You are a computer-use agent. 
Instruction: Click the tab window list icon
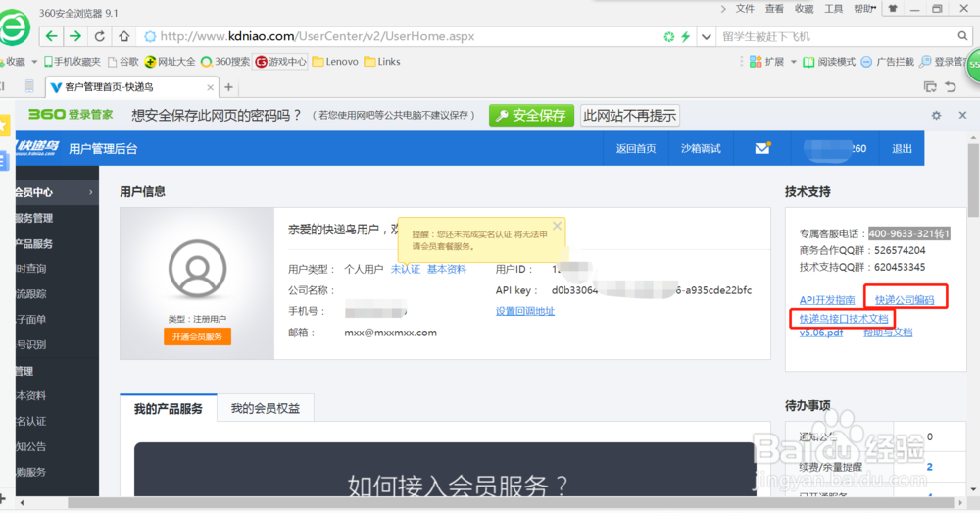(x=930, y=87)
